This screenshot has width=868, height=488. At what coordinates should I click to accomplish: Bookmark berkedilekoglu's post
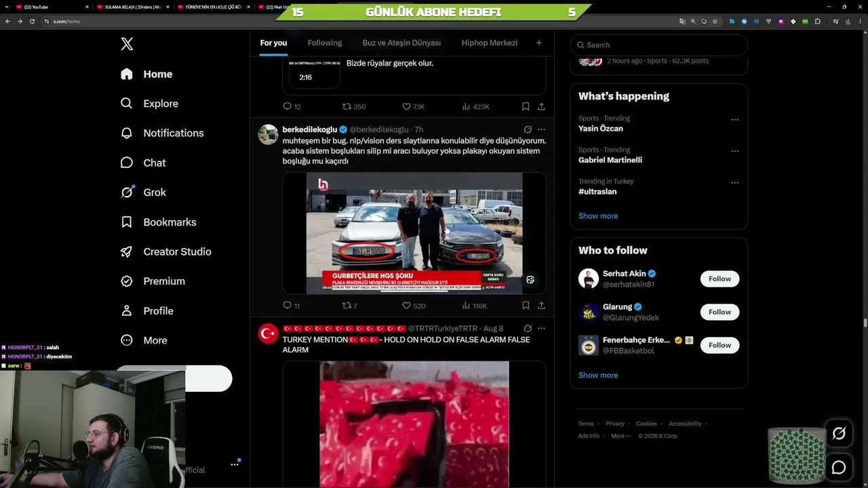526,306
